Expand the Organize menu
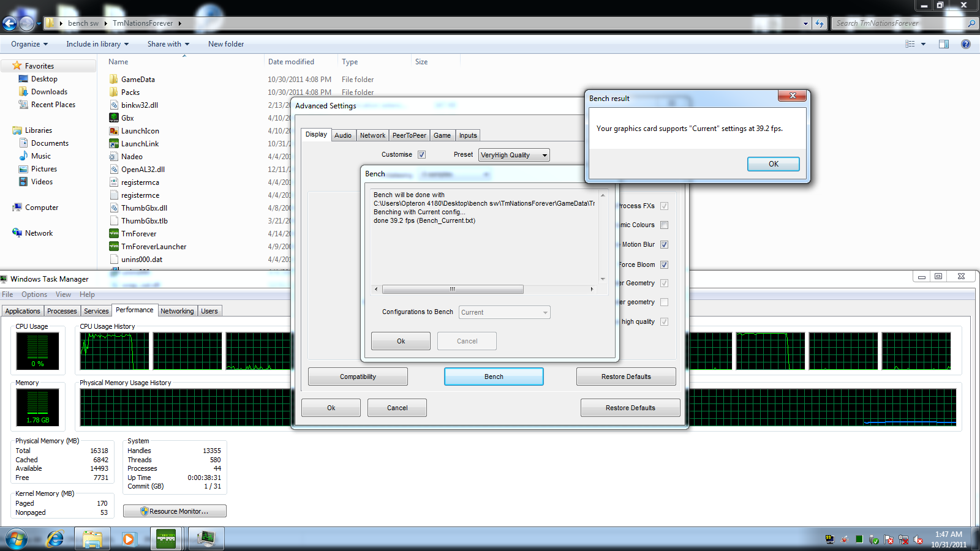 pyautogui.click(x=29, y=44)
